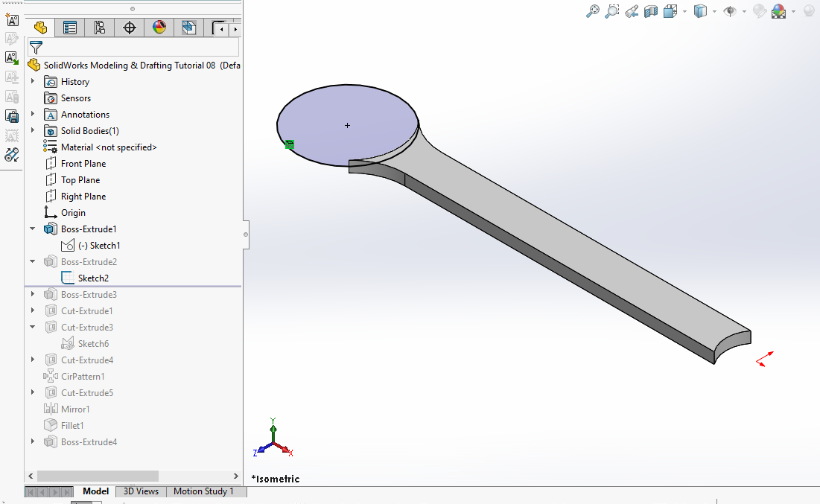Open the Display Style dropdown arrow
Screen dimensions: 820x504
point(714,11)
